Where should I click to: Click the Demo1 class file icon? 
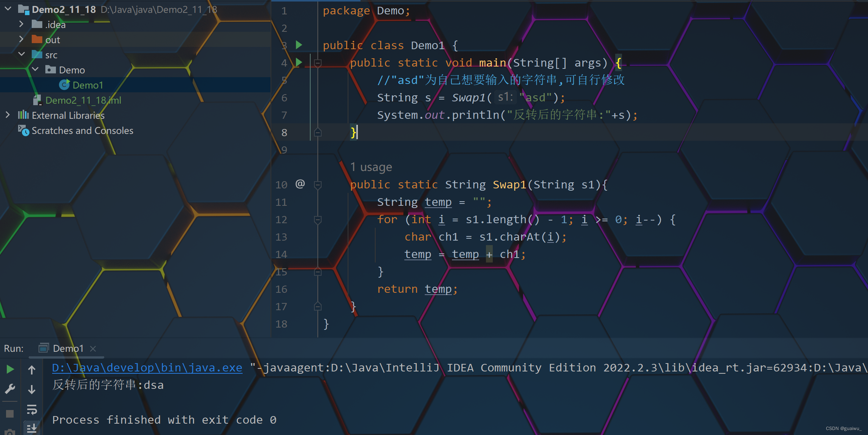pyautogui.click(x=64, y=85)
